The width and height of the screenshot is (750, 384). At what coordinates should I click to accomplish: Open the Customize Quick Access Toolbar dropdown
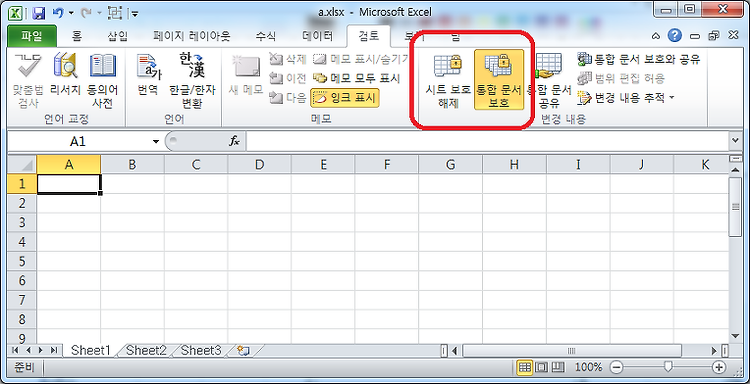coord(135,13)
